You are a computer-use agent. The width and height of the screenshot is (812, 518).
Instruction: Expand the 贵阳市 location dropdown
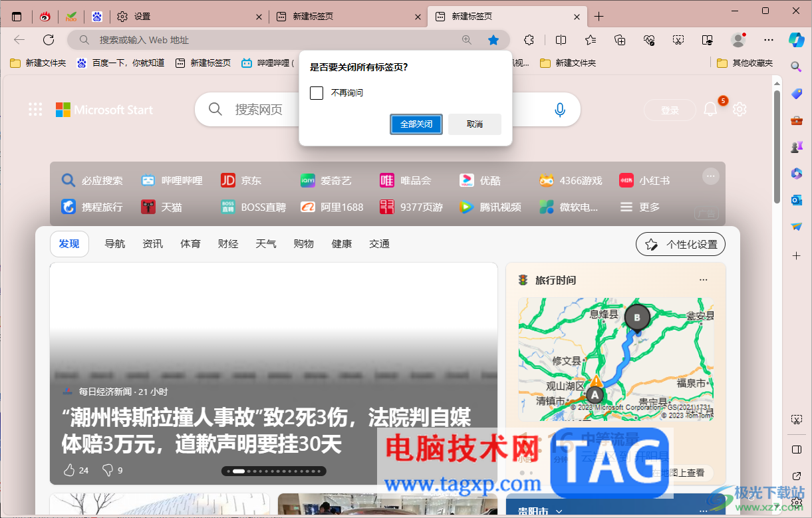(559, 511)
